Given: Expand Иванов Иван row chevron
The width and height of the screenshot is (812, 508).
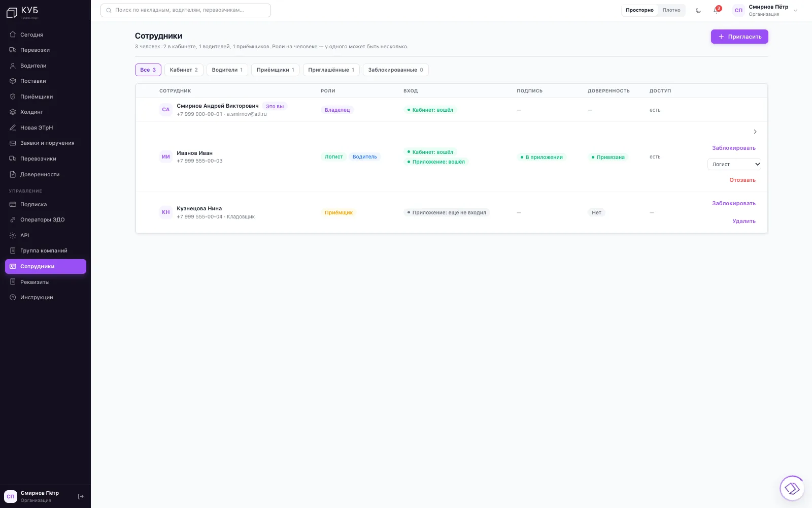Looking at the screenshot, I should (x=755, y=132).
